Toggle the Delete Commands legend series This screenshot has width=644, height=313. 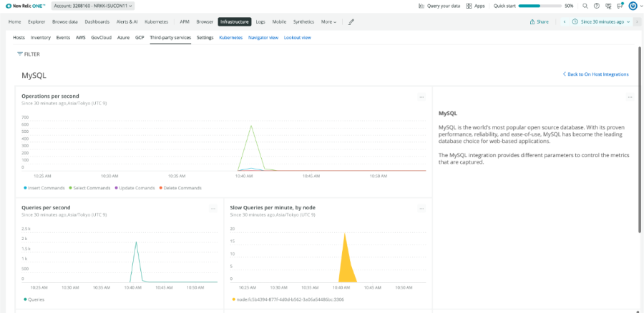(180, 188)
